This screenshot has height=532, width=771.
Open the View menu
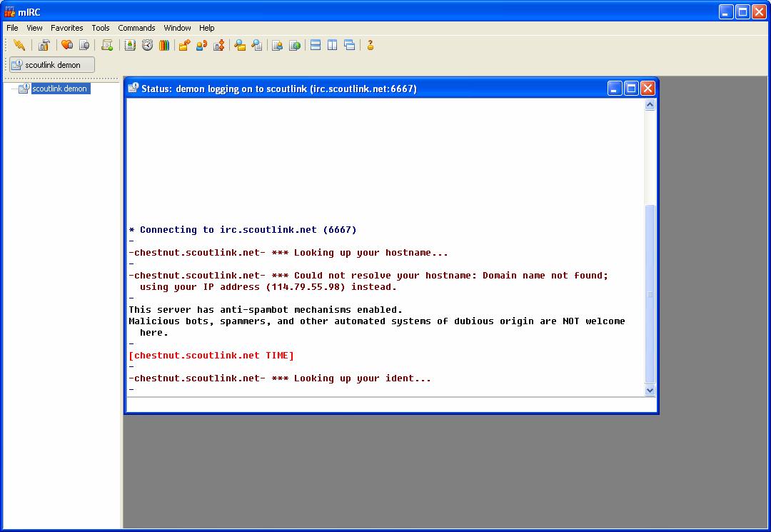tap(34, 28)
